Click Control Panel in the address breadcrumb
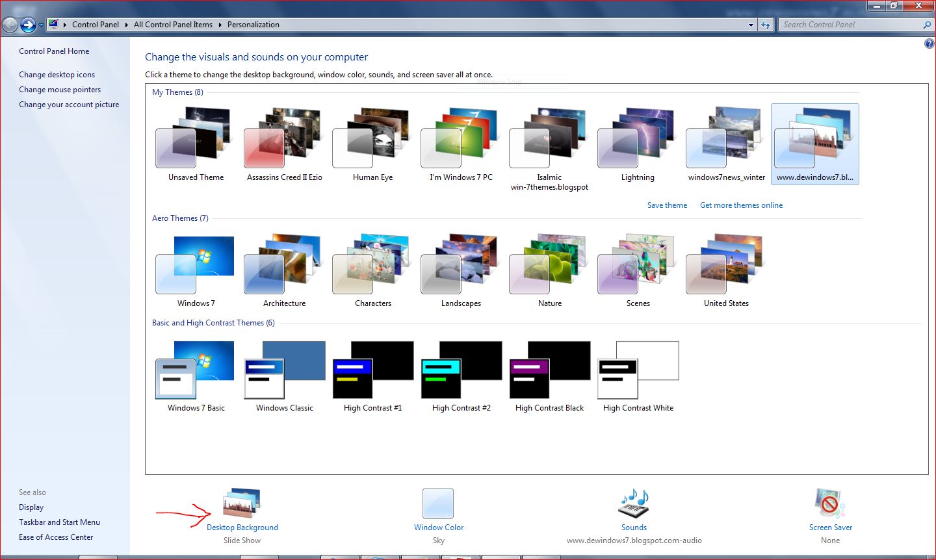The width and height of the screenshot is (936, 560). click(x=96, y=25)
